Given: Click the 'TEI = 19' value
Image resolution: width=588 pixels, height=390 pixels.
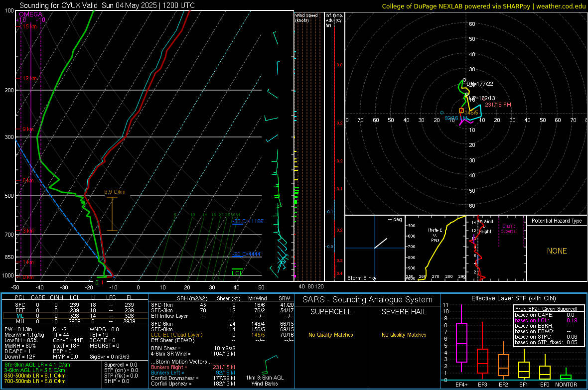Looking at the screenshot, I should tap(99, 335).
